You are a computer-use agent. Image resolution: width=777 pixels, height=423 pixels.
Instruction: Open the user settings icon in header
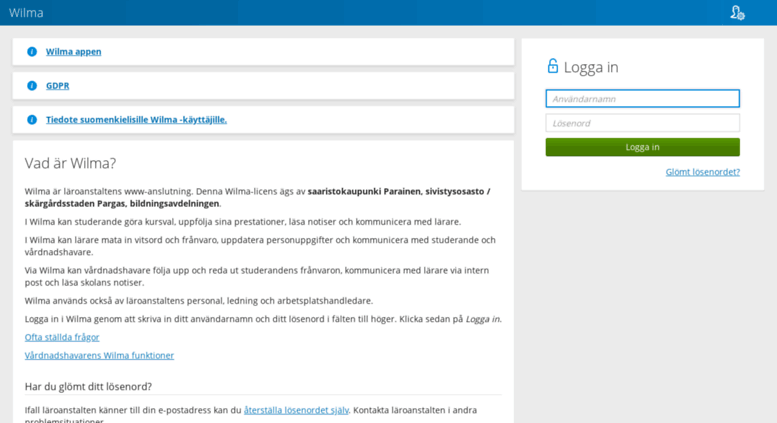tap(737, 13)
